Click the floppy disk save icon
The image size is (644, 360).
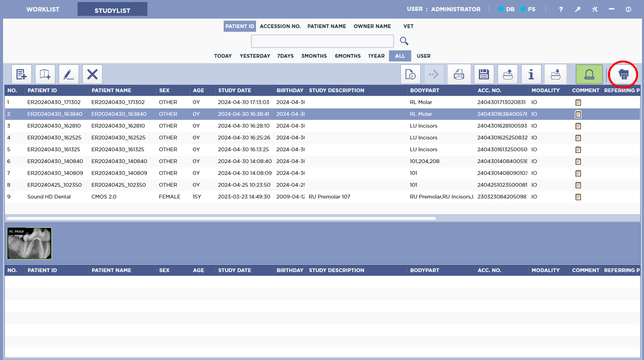point(483,74)
